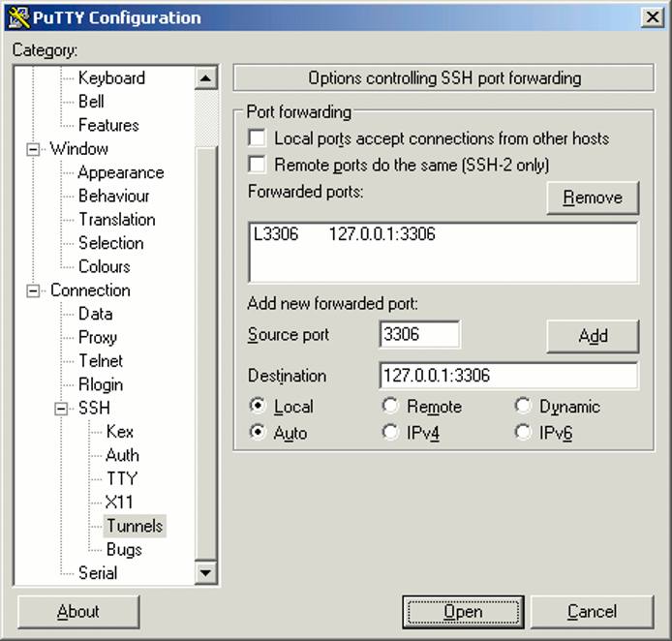
Task: Open the Behaviour settings
Action: [113, 196]
